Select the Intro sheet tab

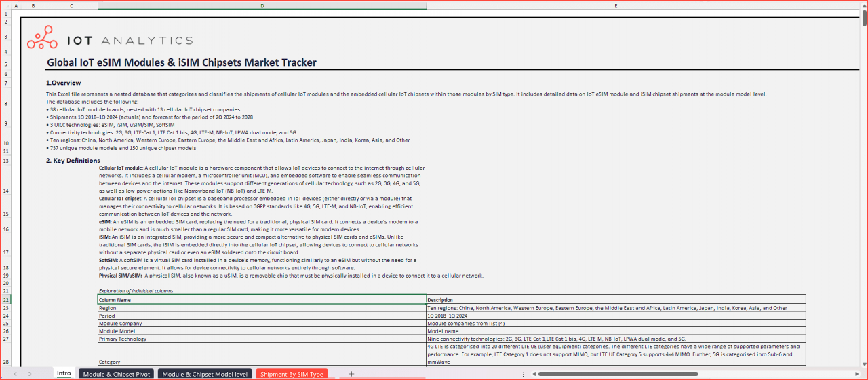pyautogui.click(x=64, y=373)
